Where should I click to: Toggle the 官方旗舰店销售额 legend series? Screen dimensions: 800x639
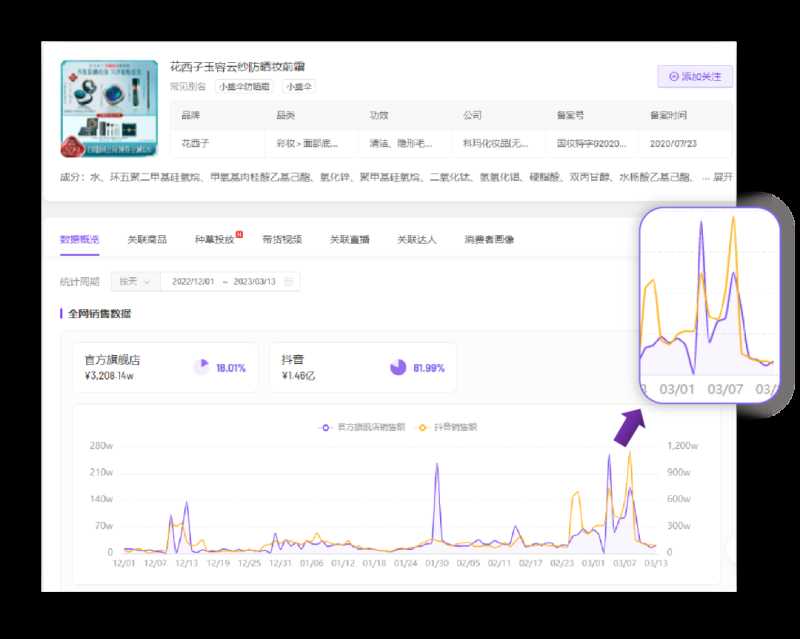point(362,427)
